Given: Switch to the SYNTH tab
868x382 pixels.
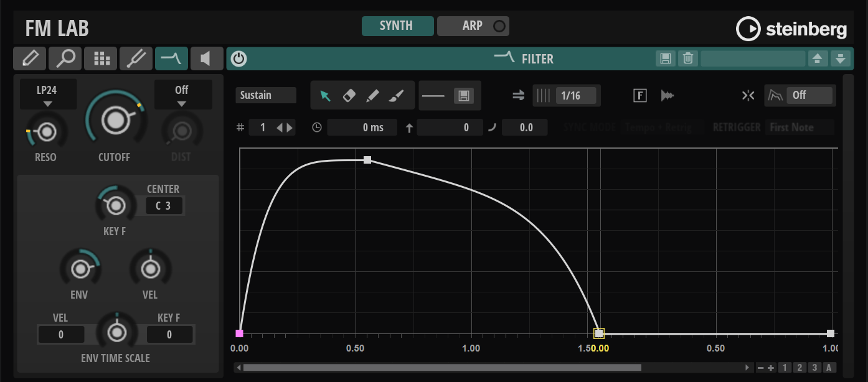Looking at the screenshot, I should tap(397, 26).
